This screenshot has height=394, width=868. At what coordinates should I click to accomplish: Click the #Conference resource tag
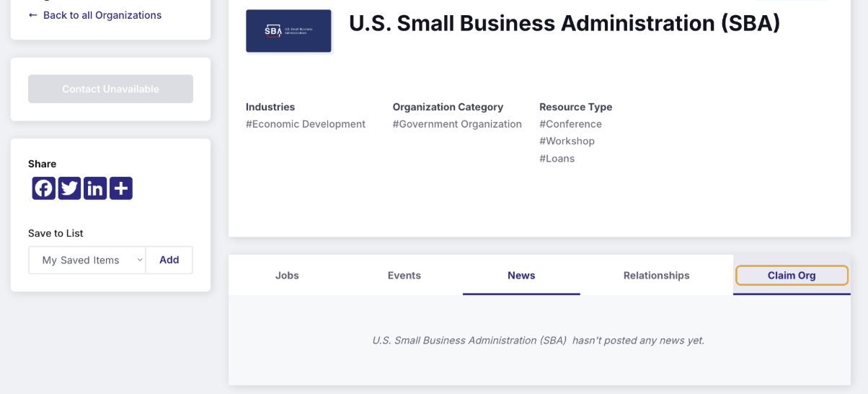pos(570,124)
